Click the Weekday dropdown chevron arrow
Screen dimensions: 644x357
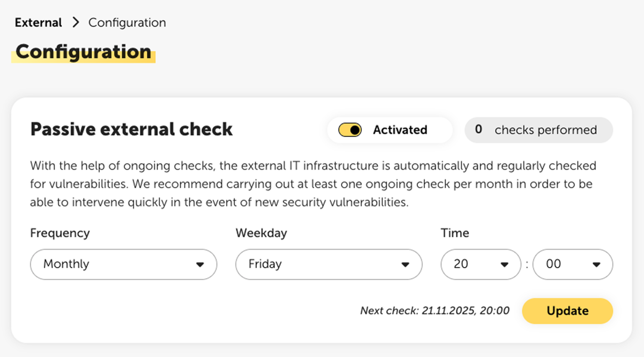(405, 264)
